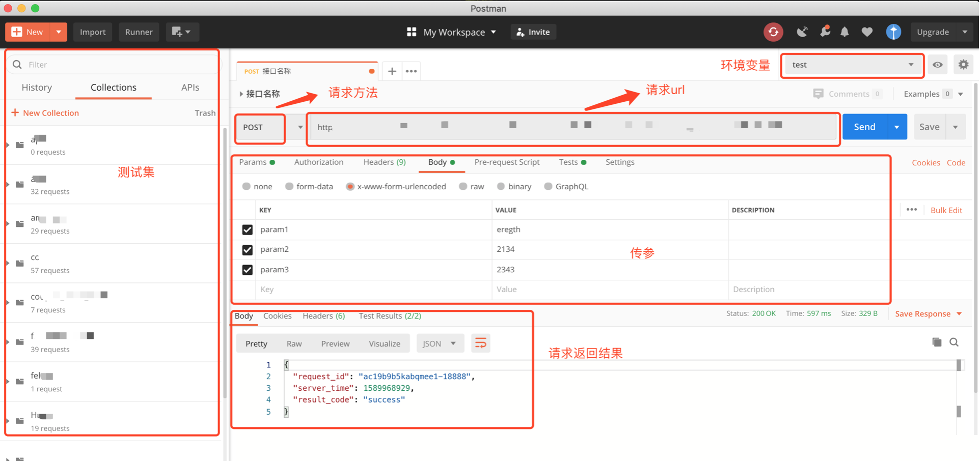Open the new window layout icon
980x461 pixels.
click(182, 32)
